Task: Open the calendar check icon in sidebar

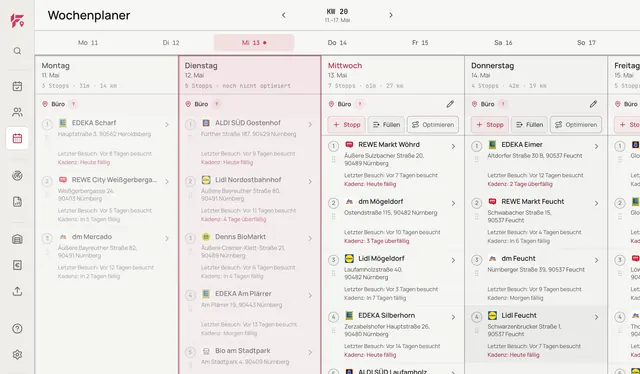Action: coord(17,86)
